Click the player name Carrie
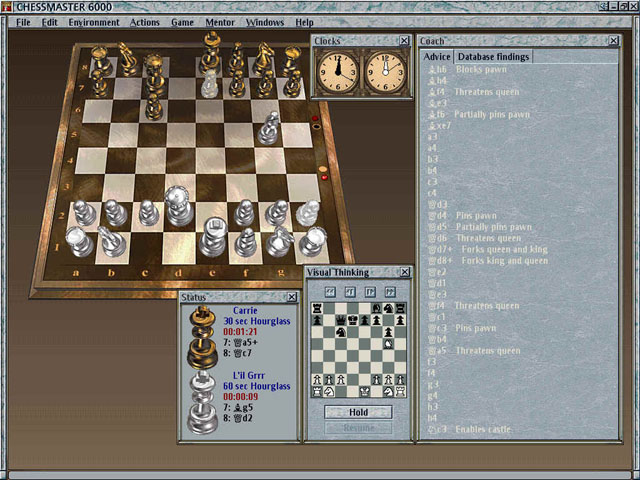Screen dimensions: 640x480 tap(245, 311)
